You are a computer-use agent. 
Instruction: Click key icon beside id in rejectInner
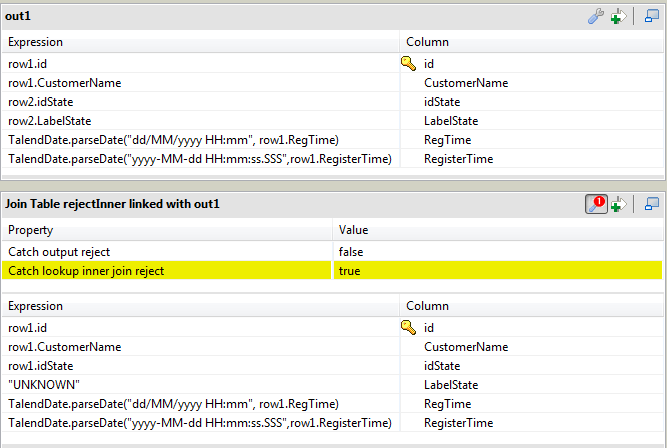coord(409,327)
